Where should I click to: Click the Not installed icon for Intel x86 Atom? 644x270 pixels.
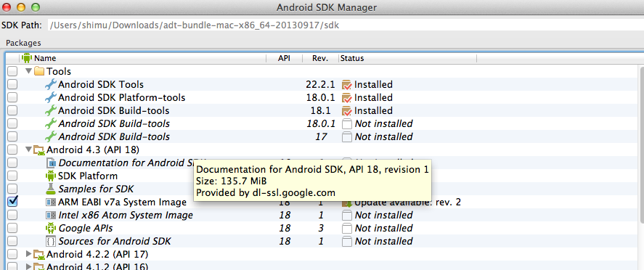tap(347, 215)
